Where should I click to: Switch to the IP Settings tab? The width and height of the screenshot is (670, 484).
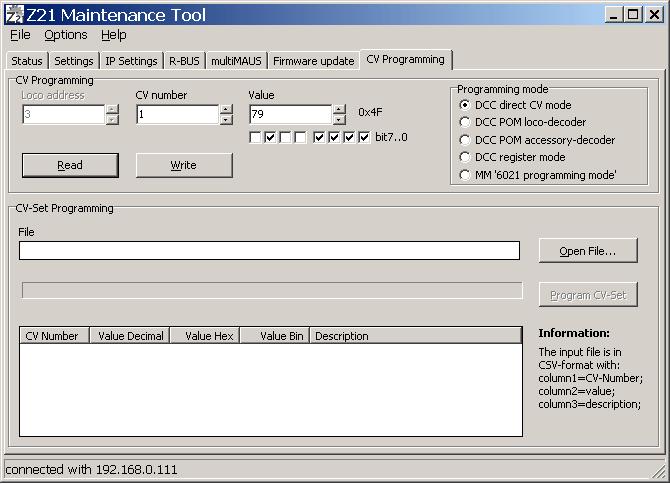tap(131, 61)
